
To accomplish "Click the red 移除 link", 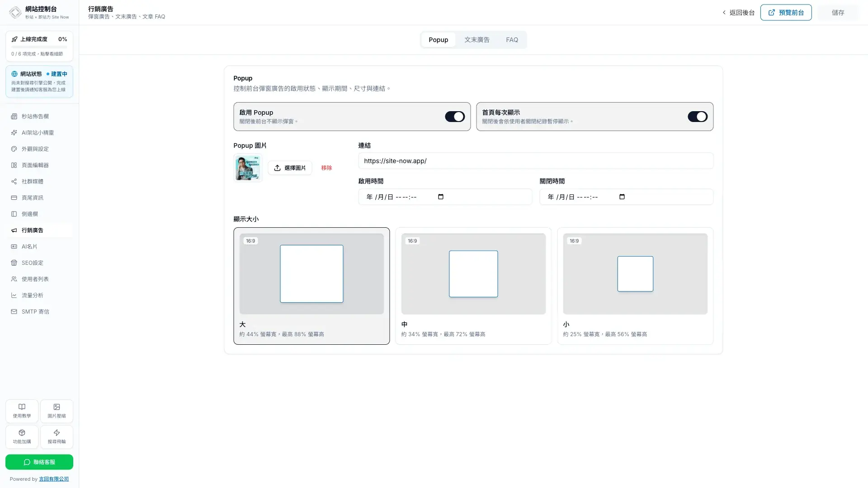I will tap(326, 168).
